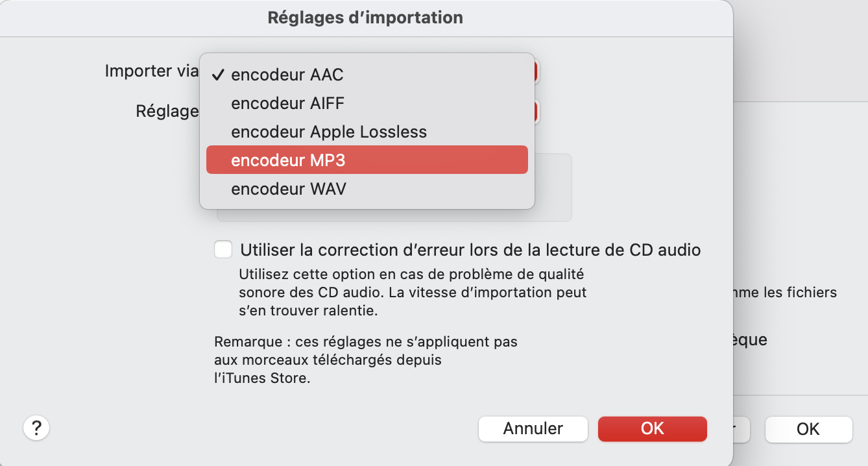Viewport: 868px width, 466px height.
Task: Enable error correction checkbox for audio CDs
Action: point(223,249)
